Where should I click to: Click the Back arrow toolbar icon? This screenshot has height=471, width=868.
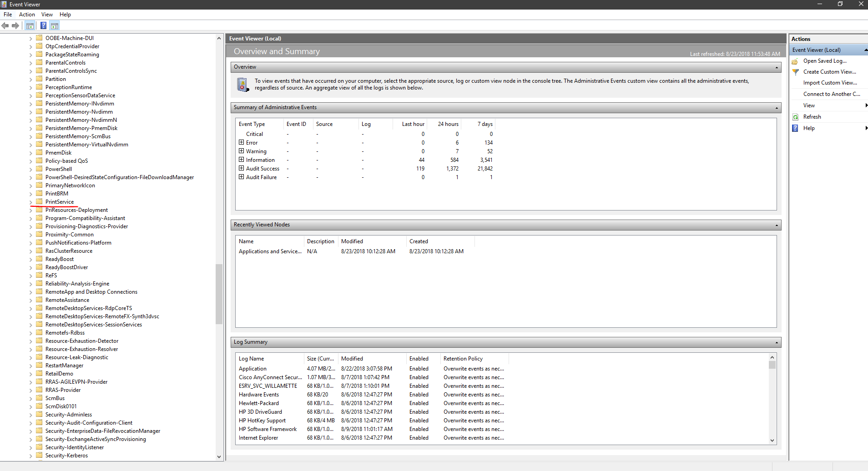tap(5, 25)
